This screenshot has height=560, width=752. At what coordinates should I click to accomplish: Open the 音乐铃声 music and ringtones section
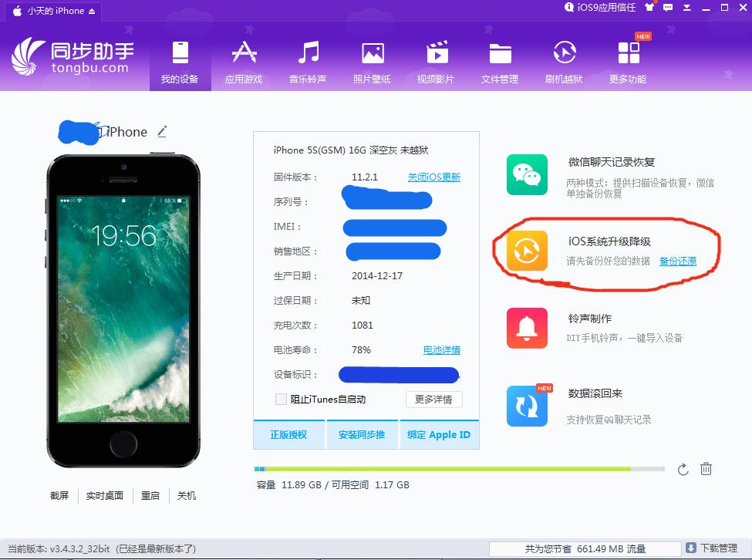308,62
